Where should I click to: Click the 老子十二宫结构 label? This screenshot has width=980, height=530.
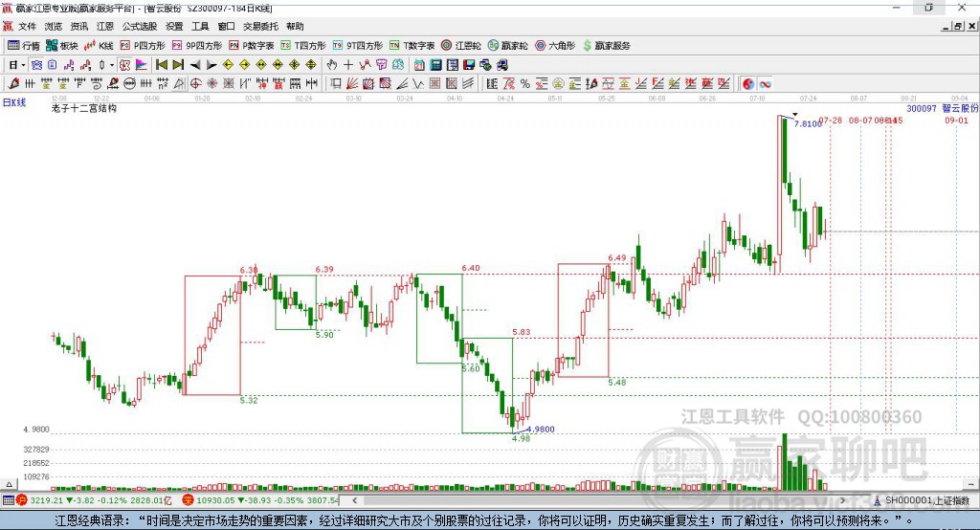click(84, 108)
